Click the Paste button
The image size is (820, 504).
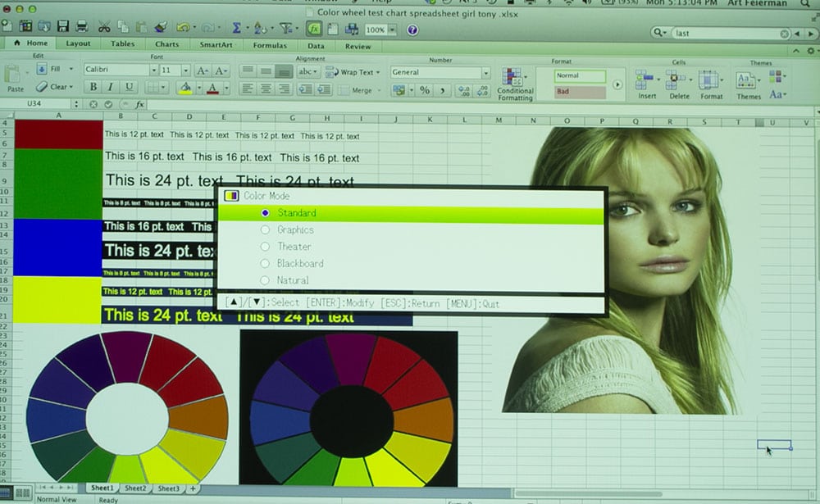[15, 79]
